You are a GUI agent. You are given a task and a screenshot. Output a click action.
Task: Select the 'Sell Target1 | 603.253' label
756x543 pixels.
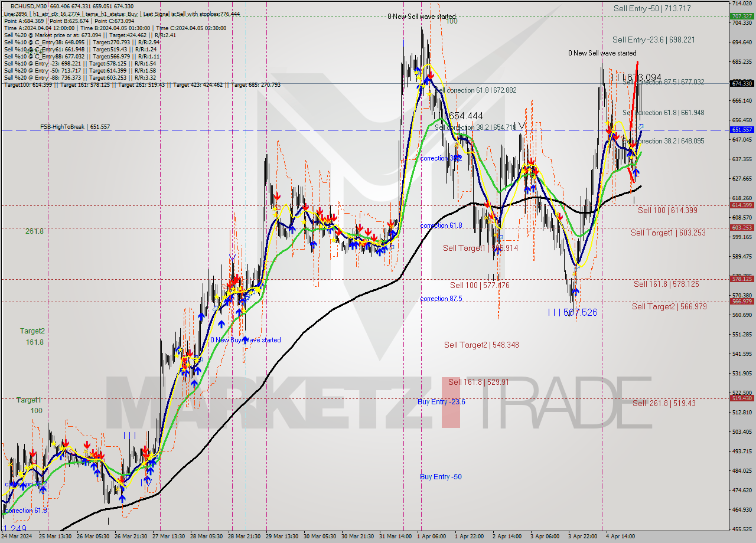point(668,233)
